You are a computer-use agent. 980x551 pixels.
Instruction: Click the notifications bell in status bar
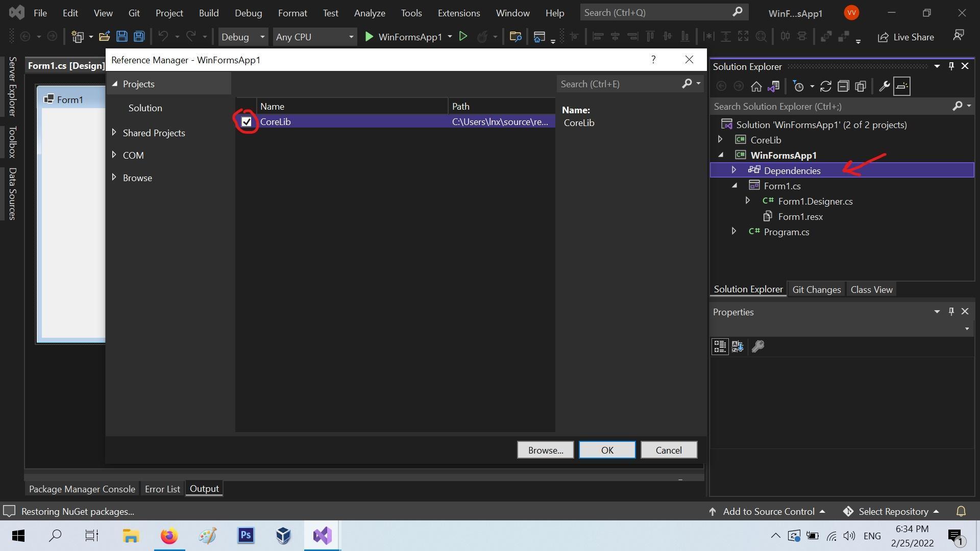(x=961, y=511)
